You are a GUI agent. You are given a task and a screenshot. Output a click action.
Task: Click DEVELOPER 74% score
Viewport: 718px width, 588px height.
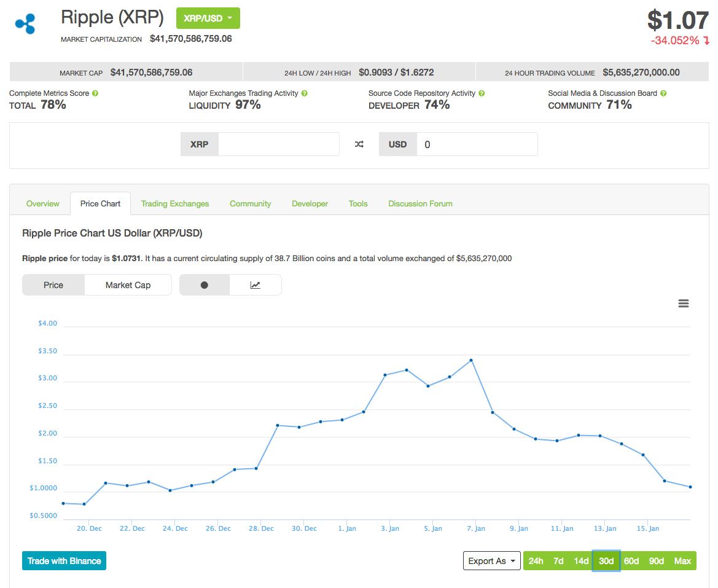click(409, 105)
